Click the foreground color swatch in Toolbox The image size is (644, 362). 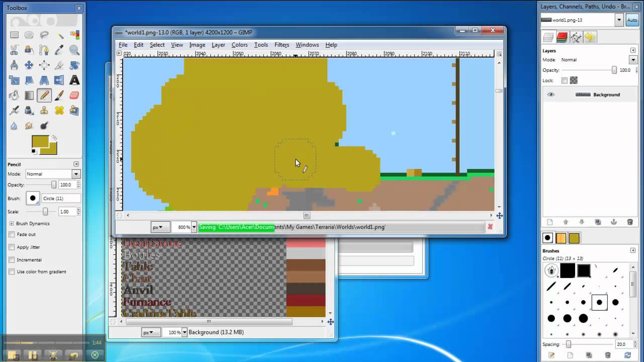[x=40, y=142]
